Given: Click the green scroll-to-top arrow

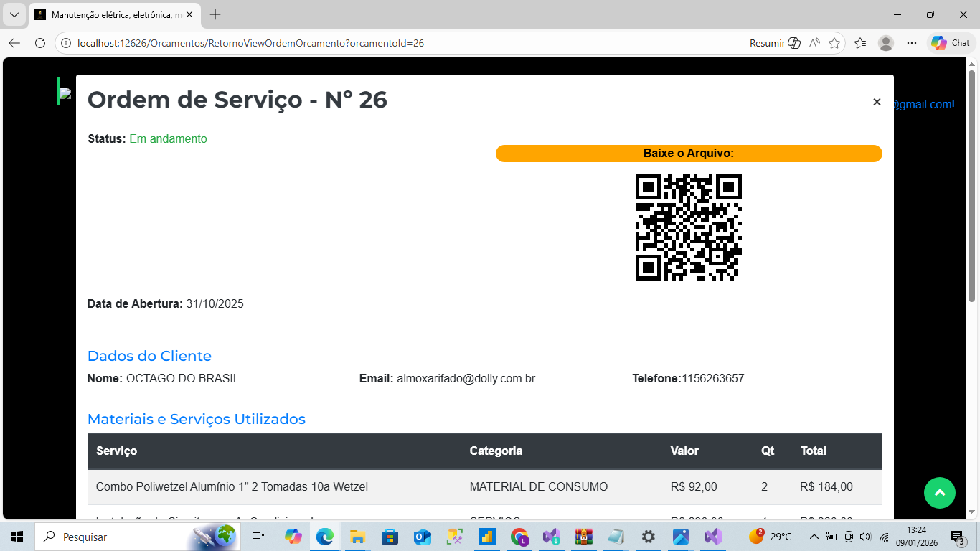Looking at the screenshot, I should [940, 493].
